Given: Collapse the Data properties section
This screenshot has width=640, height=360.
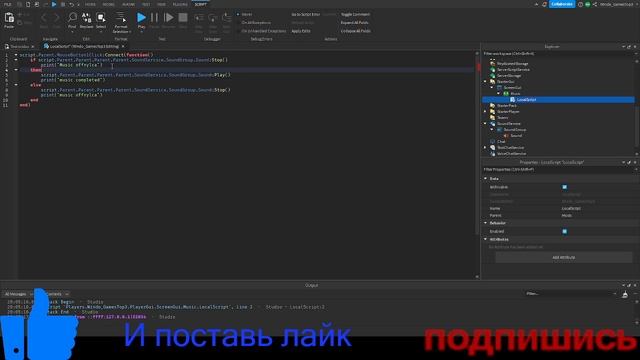Looking at the screenshot, I should 486,178.
